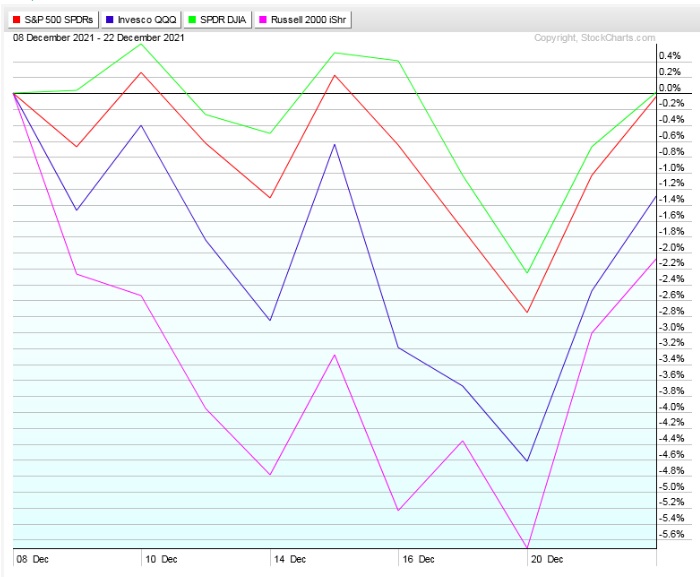Image resolution: width=700 pixels, height=577 pixels.
Task: Click the 20 Dec axis label
Action: (547, 559)
